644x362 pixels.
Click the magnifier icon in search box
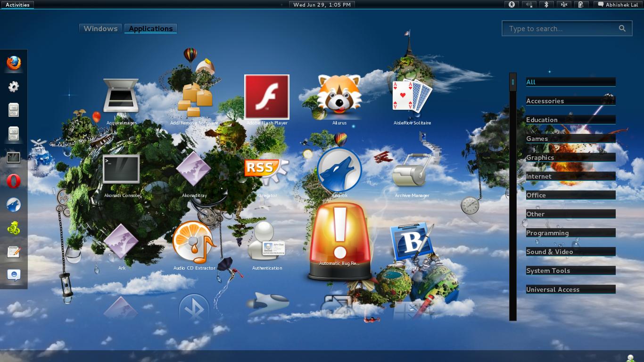pos(622,28)
